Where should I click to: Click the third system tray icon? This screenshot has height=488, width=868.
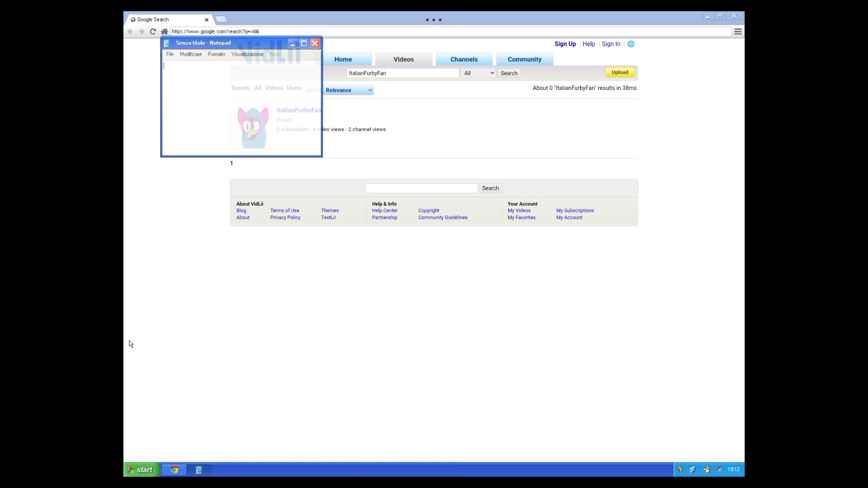pos(706,469)
